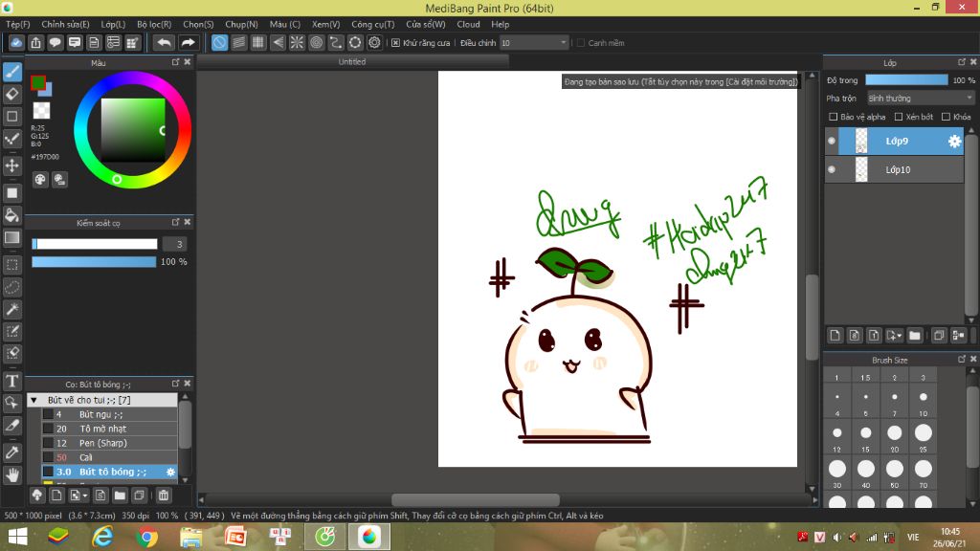Enable the curve snap guide

[336, 42]
